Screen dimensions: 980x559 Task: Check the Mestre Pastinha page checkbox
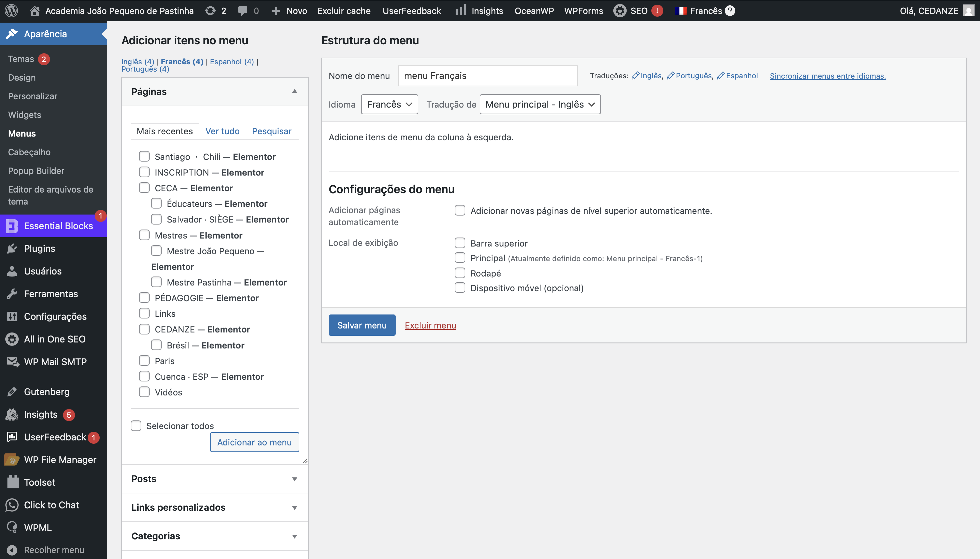coord(156,282)
